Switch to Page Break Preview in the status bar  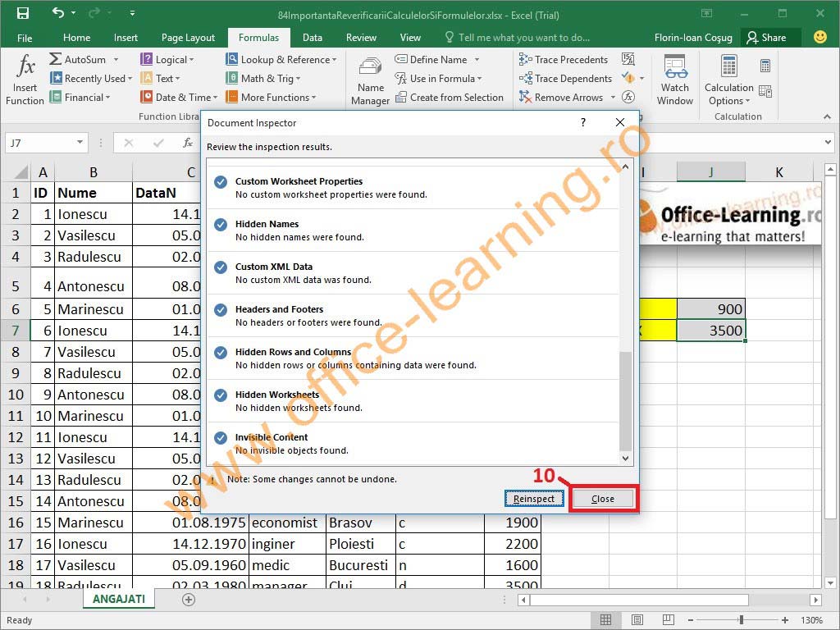pos(668,620)
